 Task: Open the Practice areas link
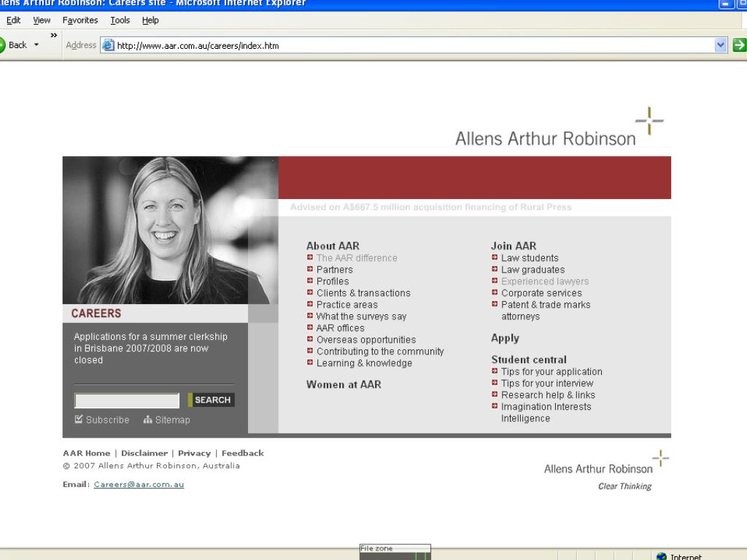(347, 304)
